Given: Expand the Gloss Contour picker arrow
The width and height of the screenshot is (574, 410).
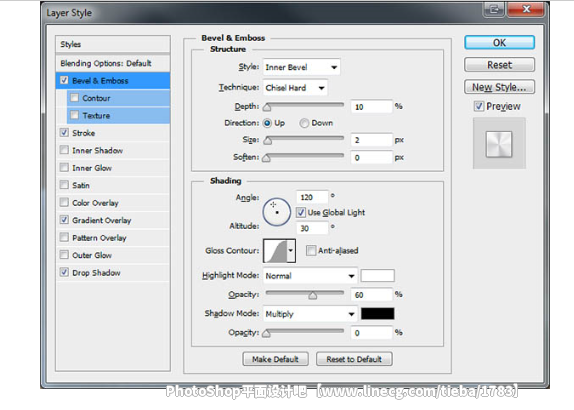Looking at the screenshot, I should [291, 251].
